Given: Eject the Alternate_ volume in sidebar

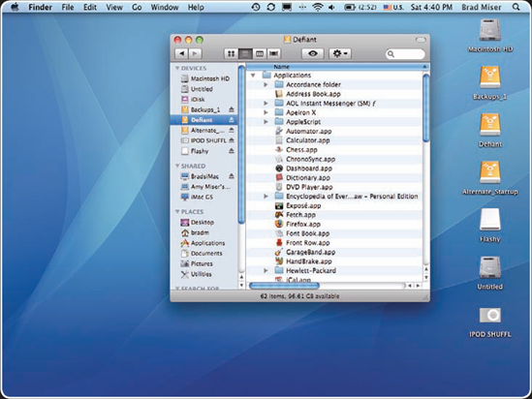Looking at the screenshot, I should pos(232,130).
